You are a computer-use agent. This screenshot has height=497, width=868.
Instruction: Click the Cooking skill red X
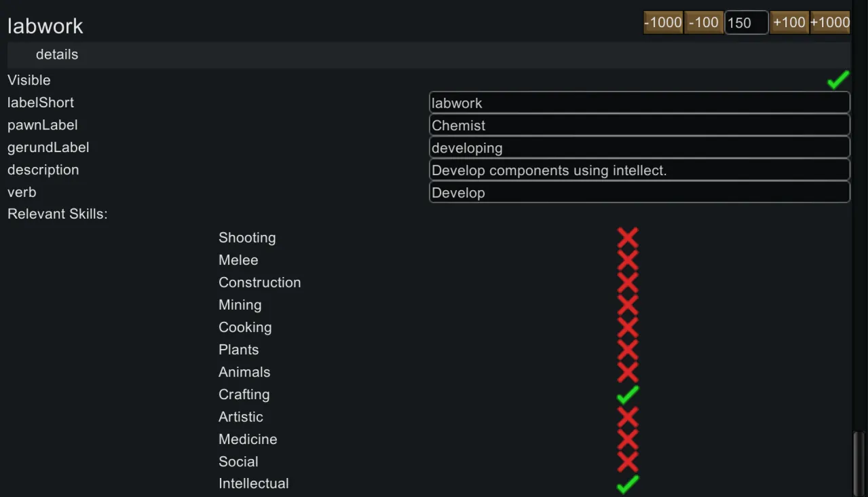tap(628, 327)
